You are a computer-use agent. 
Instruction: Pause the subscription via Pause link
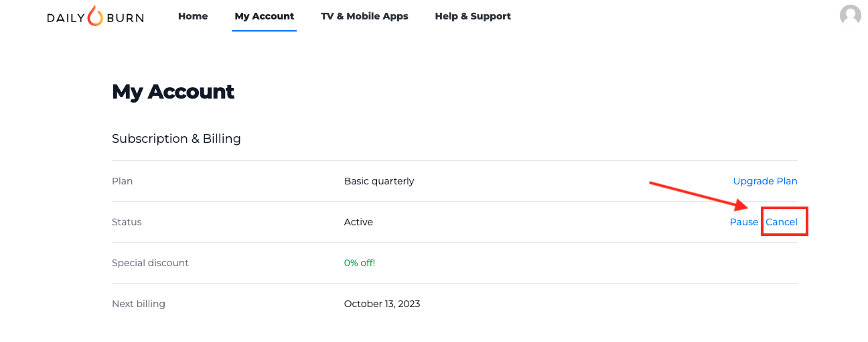click(744, 222)
